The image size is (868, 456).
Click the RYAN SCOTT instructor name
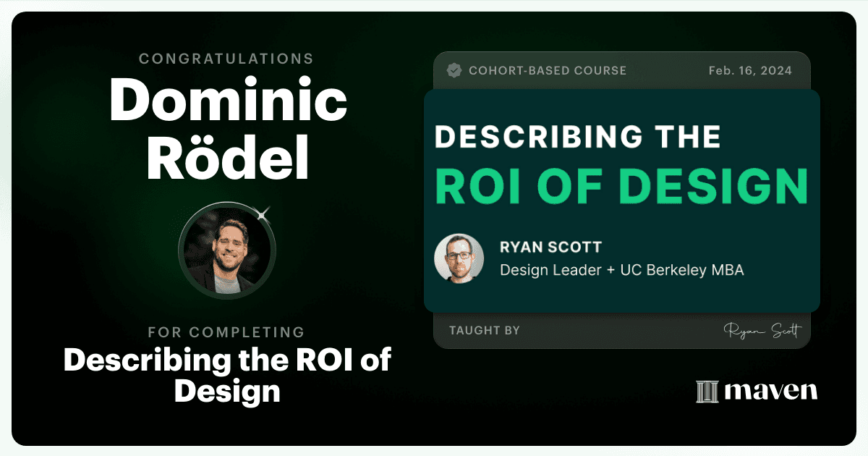click(550, 248)
